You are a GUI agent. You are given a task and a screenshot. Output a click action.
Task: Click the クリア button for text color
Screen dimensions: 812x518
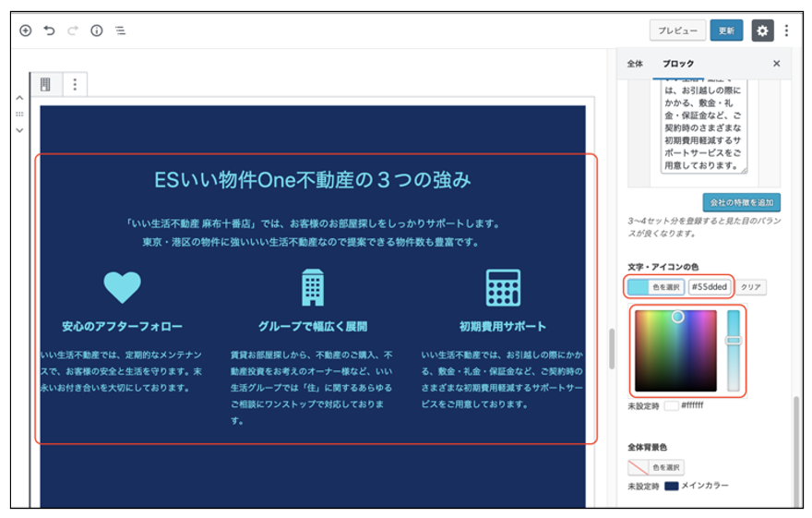click(x=751, y=287)
